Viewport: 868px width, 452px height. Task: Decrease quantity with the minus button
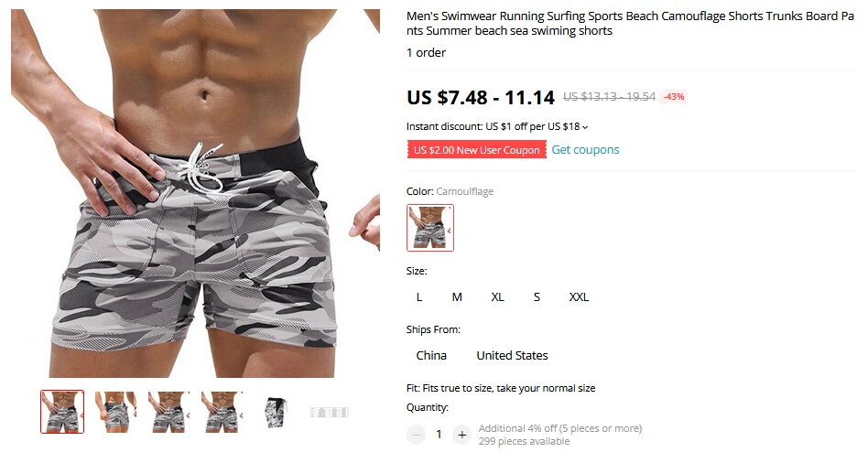417,435
